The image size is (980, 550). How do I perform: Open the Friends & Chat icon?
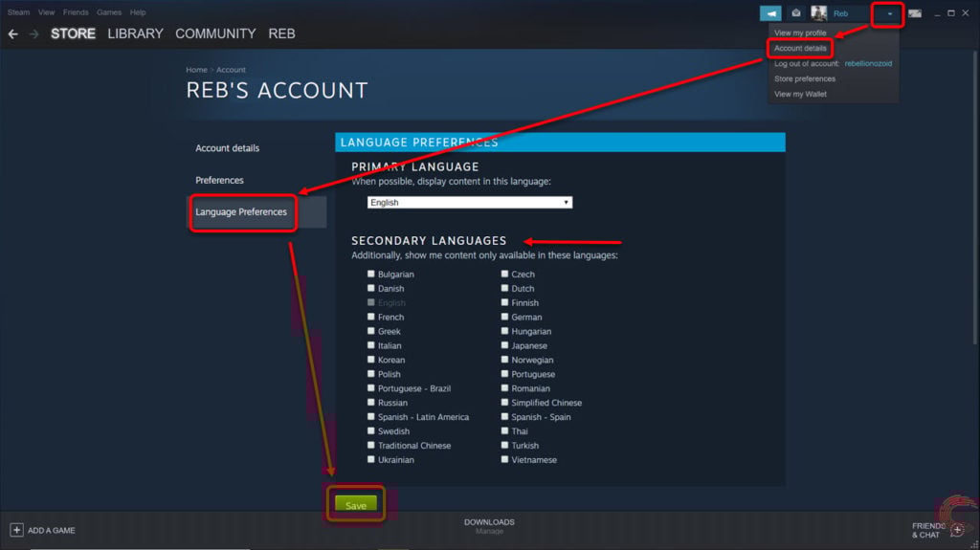point(957,530)
